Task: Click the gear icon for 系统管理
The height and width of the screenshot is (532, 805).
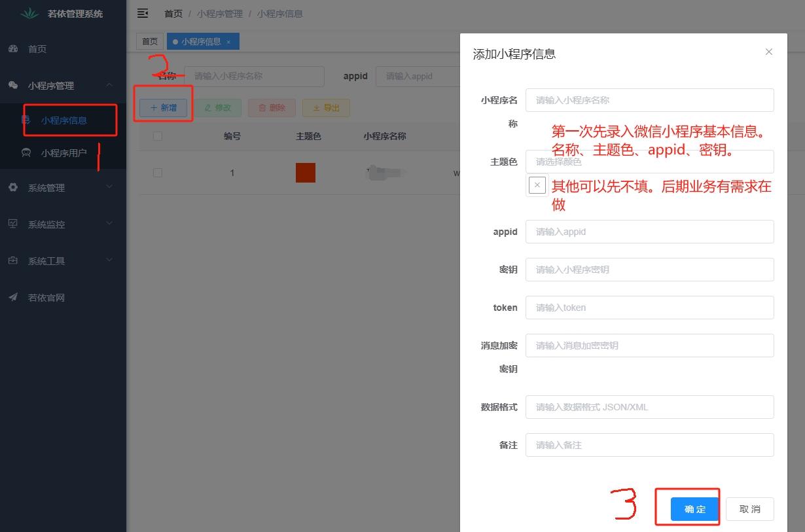Action: [x=13, y=188]
